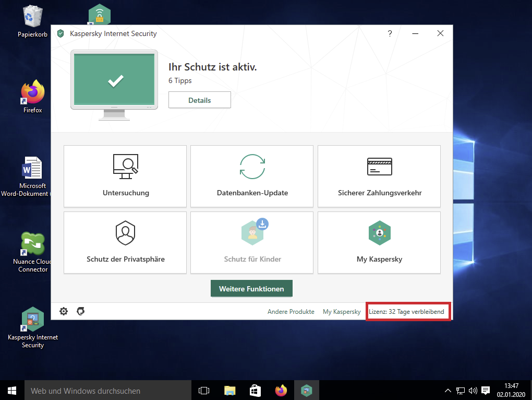Viewport: 532px width, 400px height.
Task: Open My Kaspersky link in the footer
Action: [x=342, y=312]
